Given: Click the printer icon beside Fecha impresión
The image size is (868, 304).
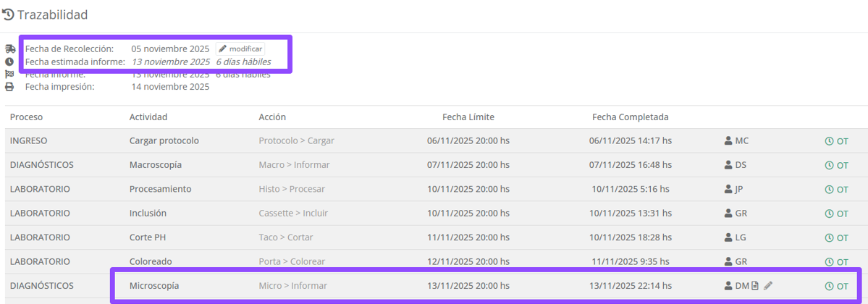Looking at the screenshot, I should point(9,87).
